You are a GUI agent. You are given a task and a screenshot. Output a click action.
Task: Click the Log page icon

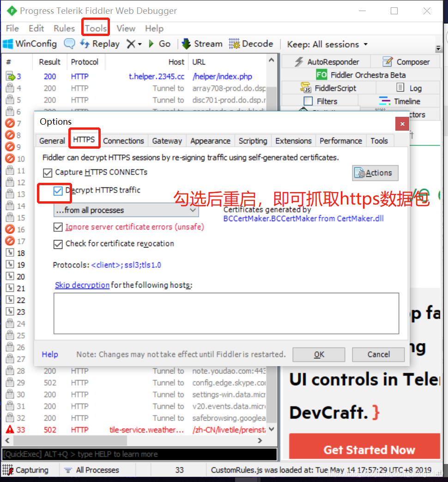coord(400,88)
